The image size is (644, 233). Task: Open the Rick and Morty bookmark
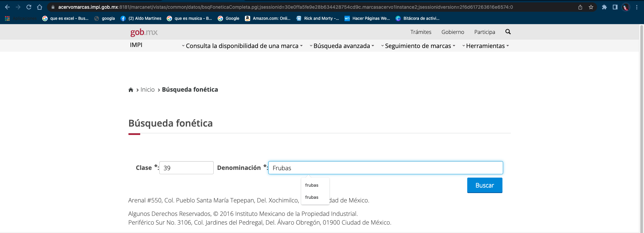pos(318,18)
